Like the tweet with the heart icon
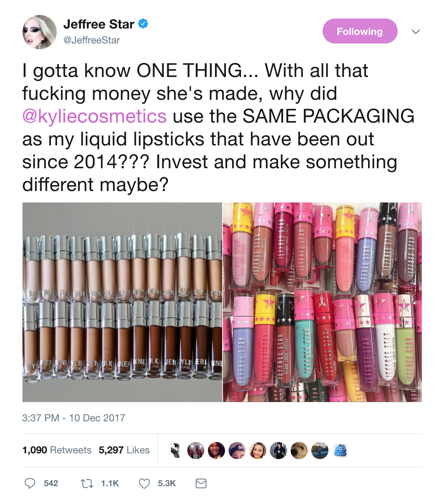The height and width of the screenshot is (504, 445). pyautogui.click(x=144, y=483)
